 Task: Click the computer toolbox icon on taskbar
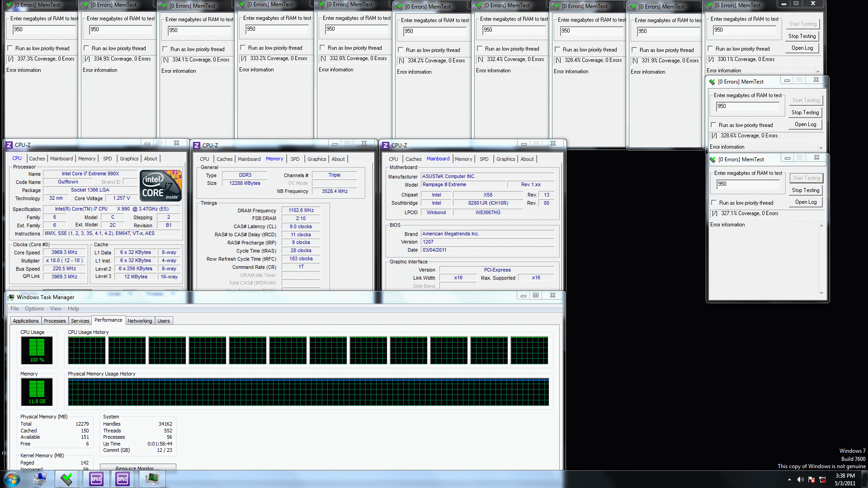click(40, 479)
